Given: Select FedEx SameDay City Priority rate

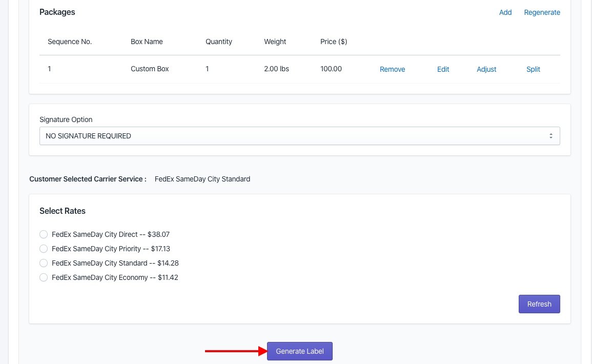Looking at the screenshot, I should [44, 249].
